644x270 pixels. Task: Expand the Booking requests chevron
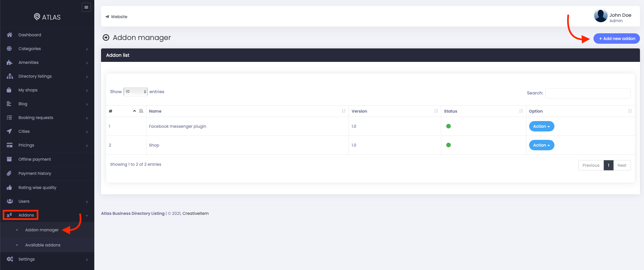click(x=87, y=118)
